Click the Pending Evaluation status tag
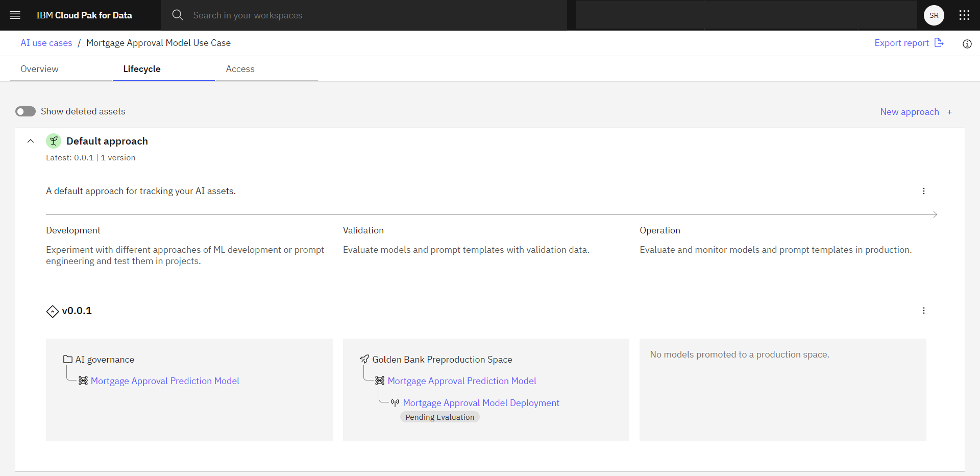 (x=440, y=417)
